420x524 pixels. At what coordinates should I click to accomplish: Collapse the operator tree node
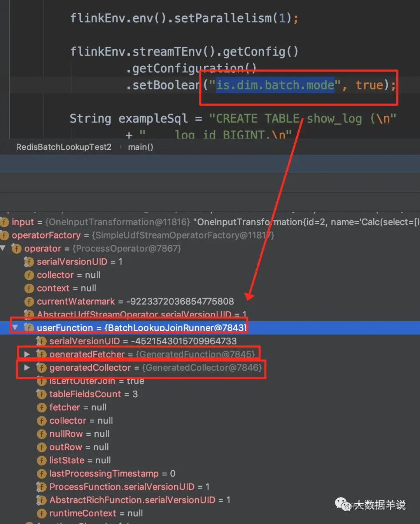click(x=3, y=248)
